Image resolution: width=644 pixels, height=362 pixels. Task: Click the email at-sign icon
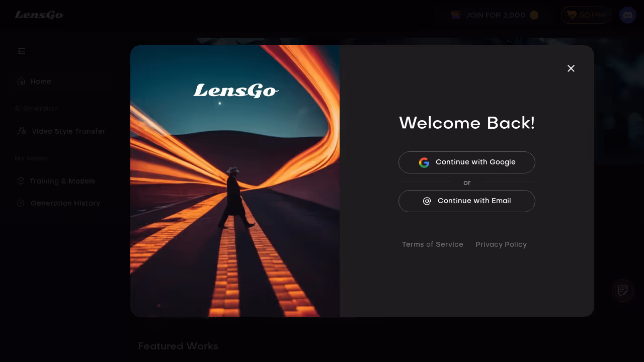(x=427, y=201)
